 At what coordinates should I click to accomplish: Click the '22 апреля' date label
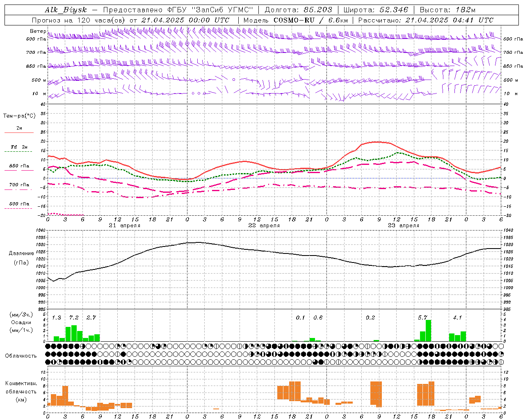point(264,226)
